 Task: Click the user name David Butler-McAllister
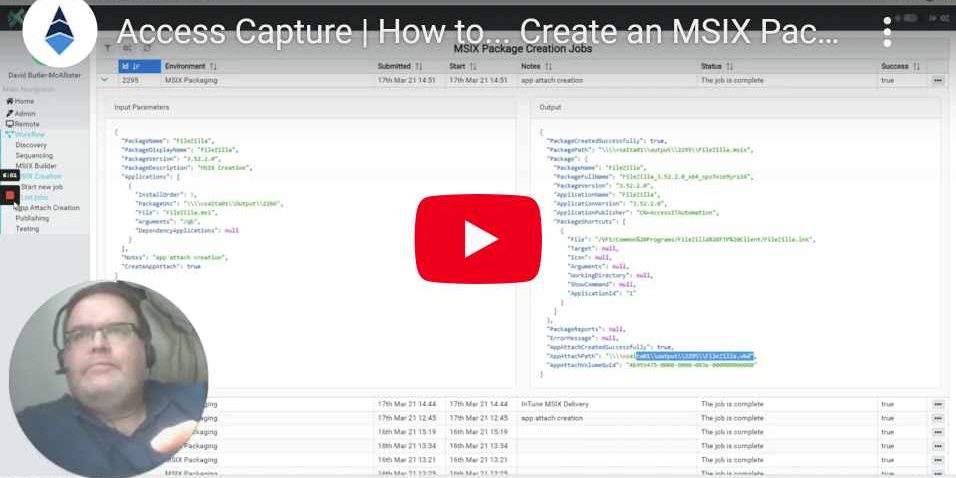pos(45,76)
